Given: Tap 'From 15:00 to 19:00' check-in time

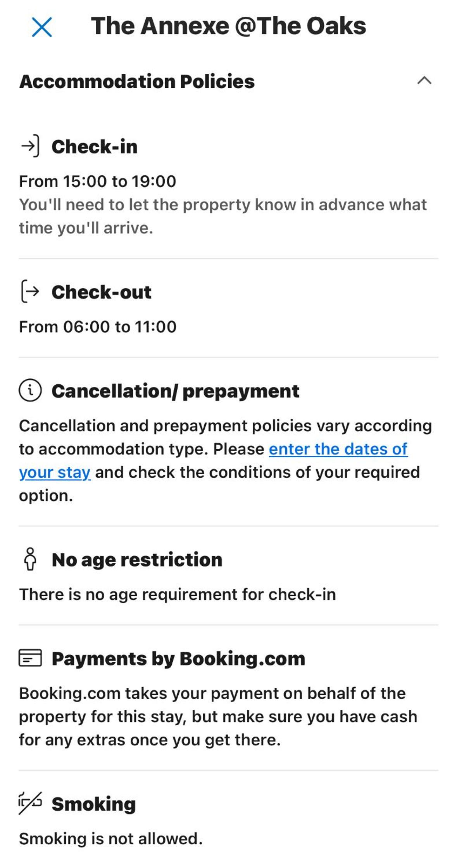Looking at the screenshot, I should (98, 181).
